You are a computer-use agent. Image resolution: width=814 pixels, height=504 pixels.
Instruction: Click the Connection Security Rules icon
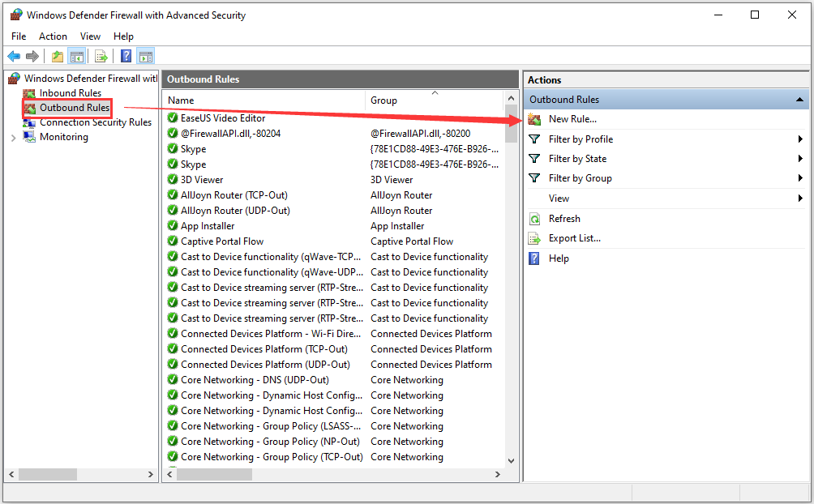(x=29, y=122)
